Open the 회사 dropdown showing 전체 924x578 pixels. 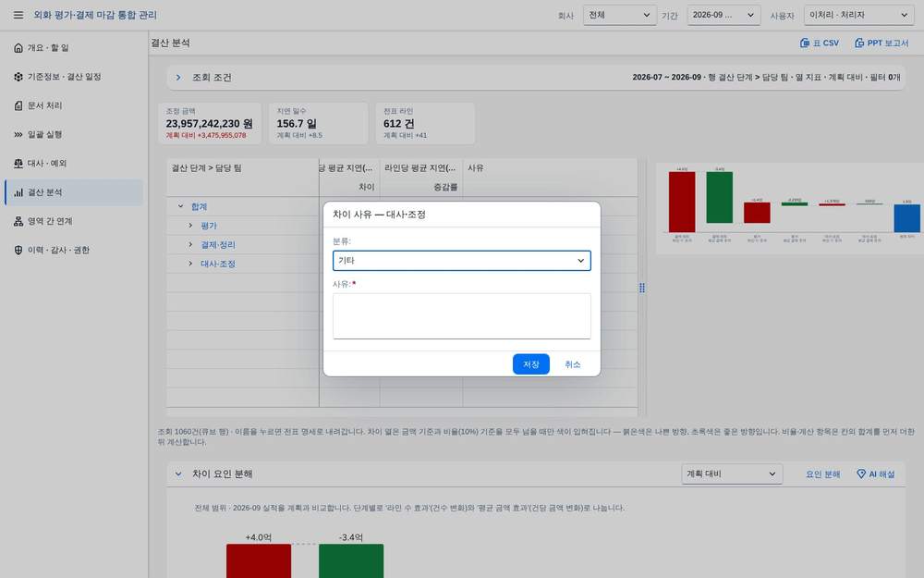pos(619,15)
